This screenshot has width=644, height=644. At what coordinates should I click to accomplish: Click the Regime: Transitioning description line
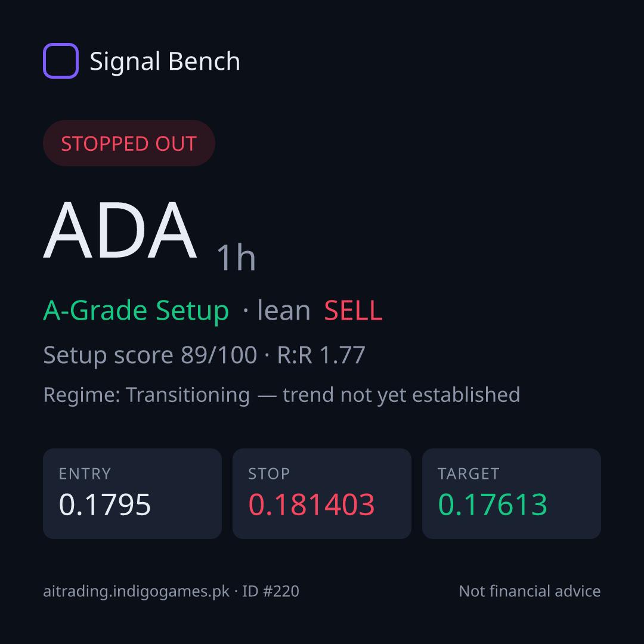[281, 395]
